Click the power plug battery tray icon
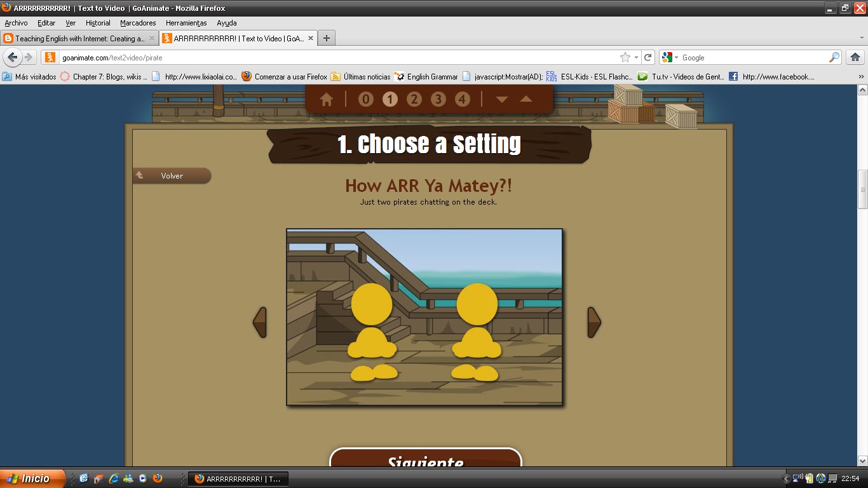Viewport: 868px width, 488px height. click(810, 478)
